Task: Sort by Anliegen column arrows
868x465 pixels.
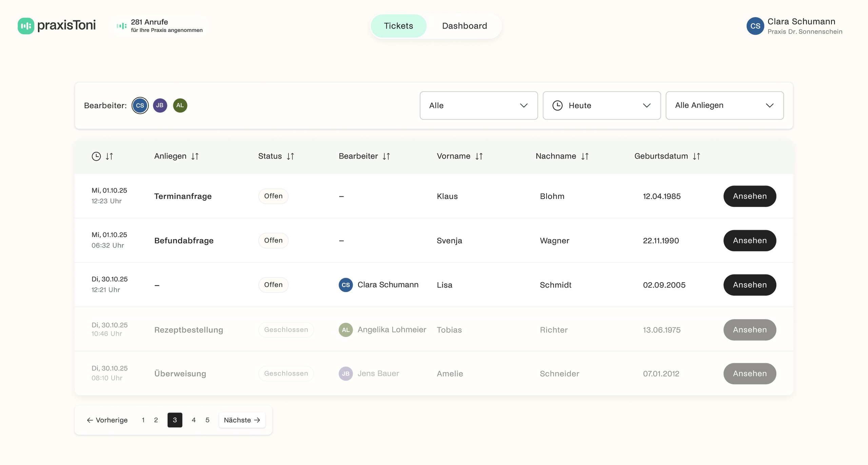Action: [195, 156]
